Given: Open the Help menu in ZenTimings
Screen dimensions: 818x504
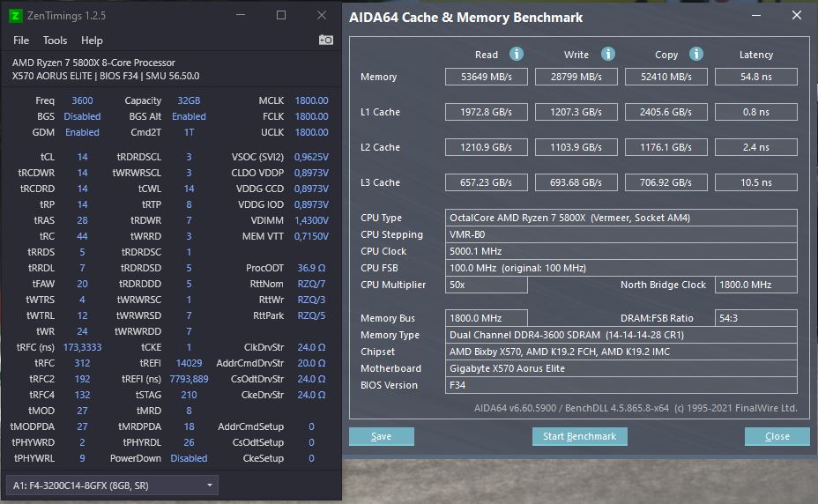Looking at the screenshot, I should tap(92, 41).
